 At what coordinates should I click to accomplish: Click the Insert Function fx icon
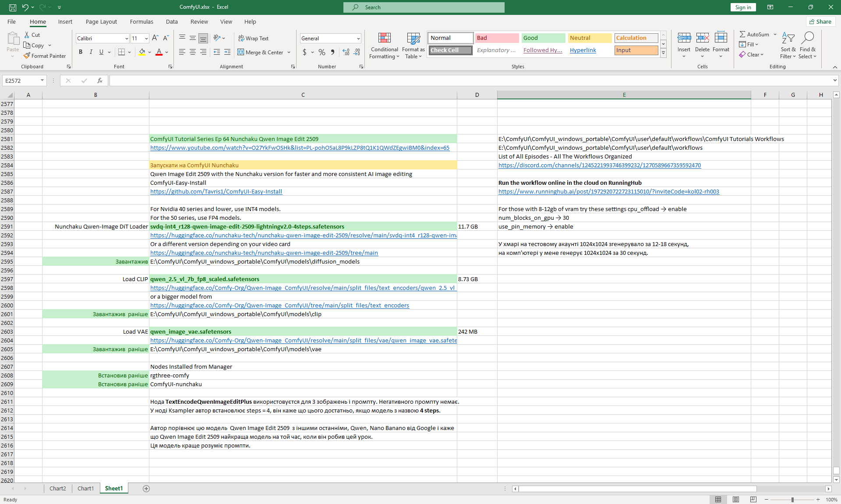(100, 81)
